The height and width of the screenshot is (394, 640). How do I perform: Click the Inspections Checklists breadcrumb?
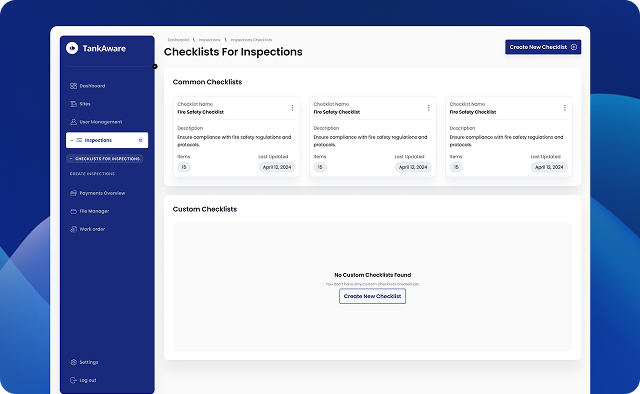251,40
